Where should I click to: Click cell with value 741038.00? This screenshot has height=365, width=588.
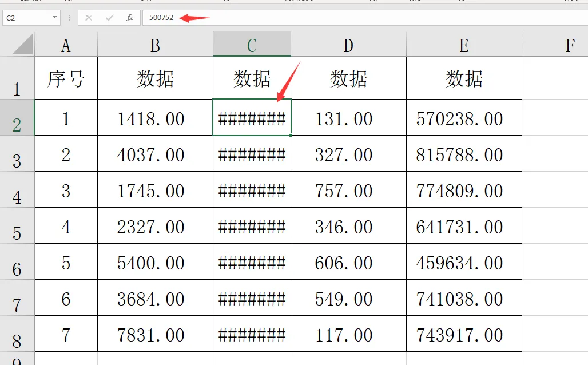coord(464,297)
